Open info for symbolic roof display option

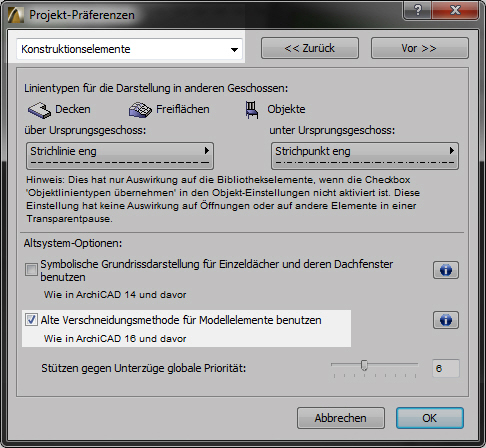point(446,270)
